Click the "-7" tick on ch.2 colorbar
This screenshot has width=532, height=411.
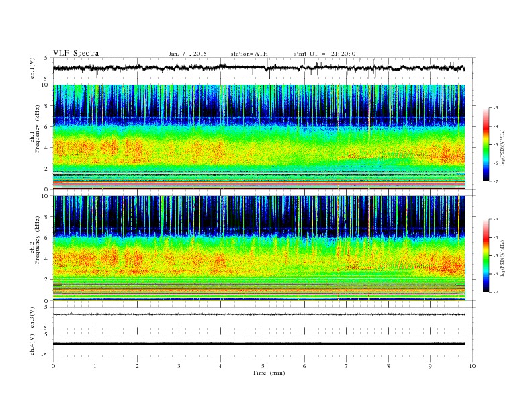[496, 292]
